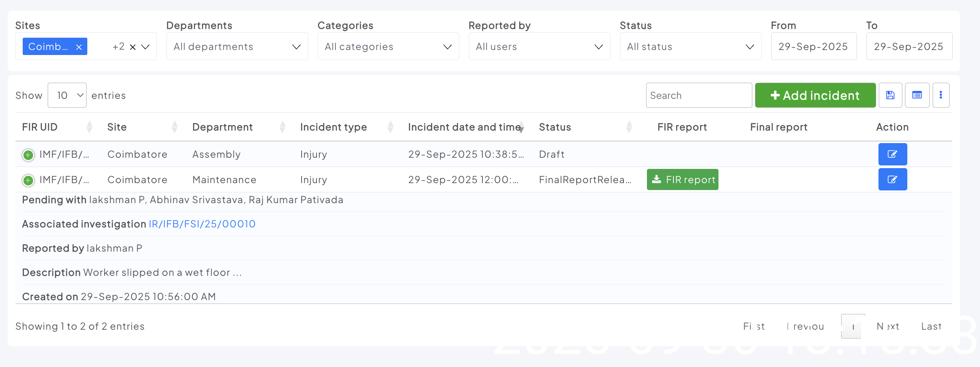Collapse the Maintenance incident row details

[28, 180]
